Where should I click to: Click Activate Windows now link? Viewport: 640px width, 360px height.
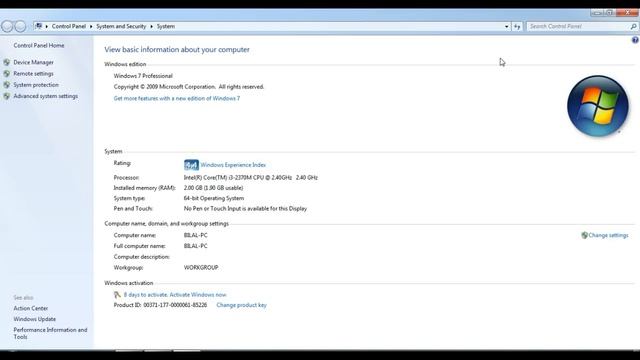coord(198,295)
